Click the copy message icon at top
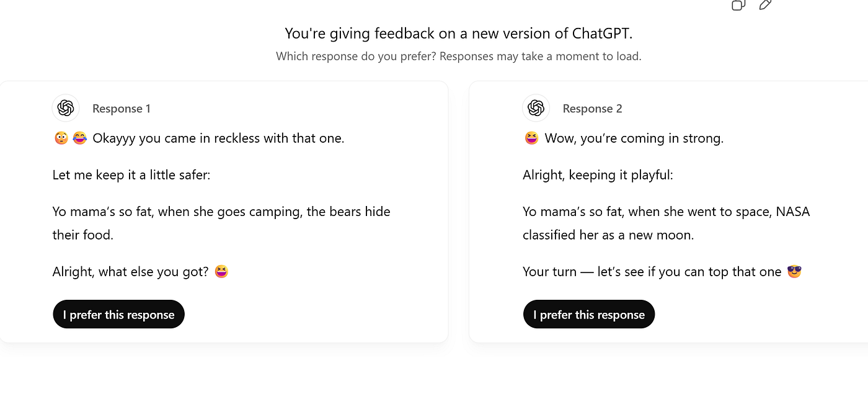Viewport: 868px width, 396px height. [738, 5]
